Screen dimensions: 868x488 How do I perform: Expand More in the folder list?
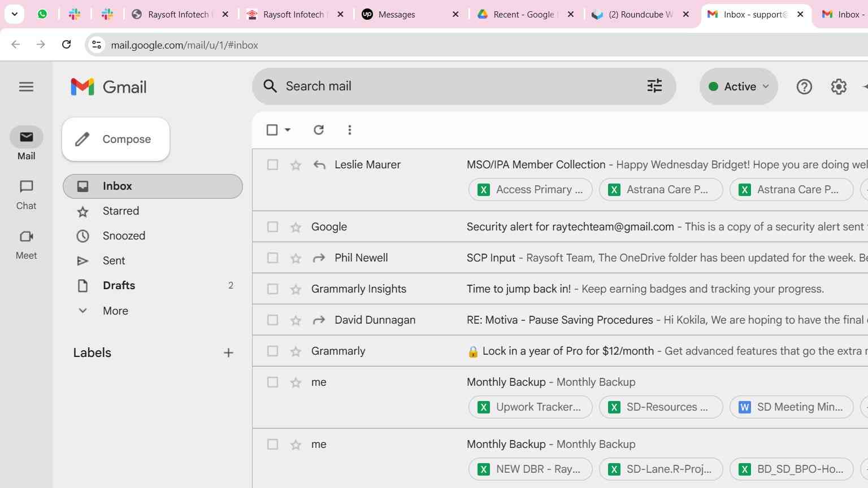[x=115, y=311]
